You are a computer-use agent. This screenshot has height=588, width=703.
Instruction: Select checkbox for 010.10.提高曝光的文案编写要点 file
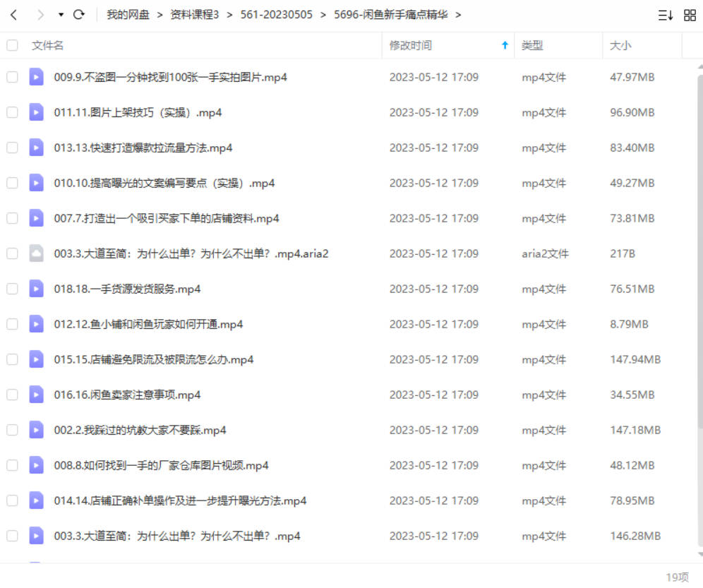click(12, 183)
